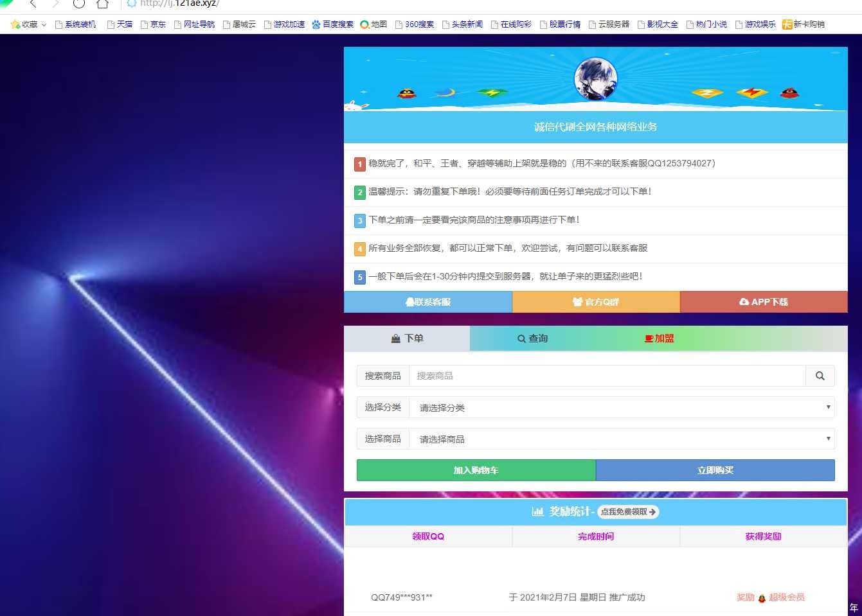The width and height of the screenshot is (862, 616).
Task: Open the 热门小说 bookmark
Action: pos(706,24)
